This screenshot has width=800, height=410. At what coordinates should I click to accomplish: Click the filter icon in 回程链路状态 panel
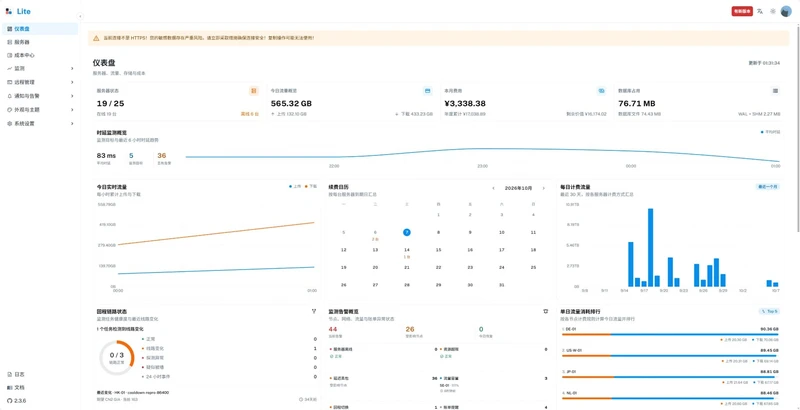pos(314,311)
